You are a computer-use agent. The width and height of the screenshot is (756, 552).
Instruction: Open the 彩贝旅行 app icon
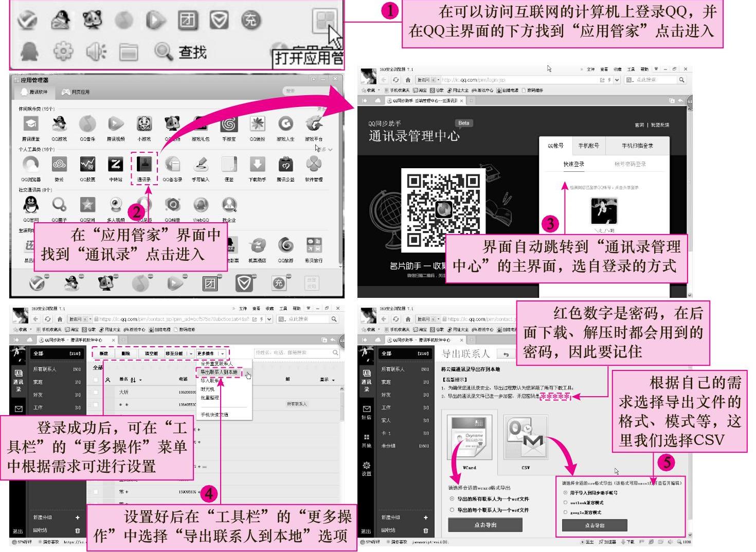tap(314, 246)
